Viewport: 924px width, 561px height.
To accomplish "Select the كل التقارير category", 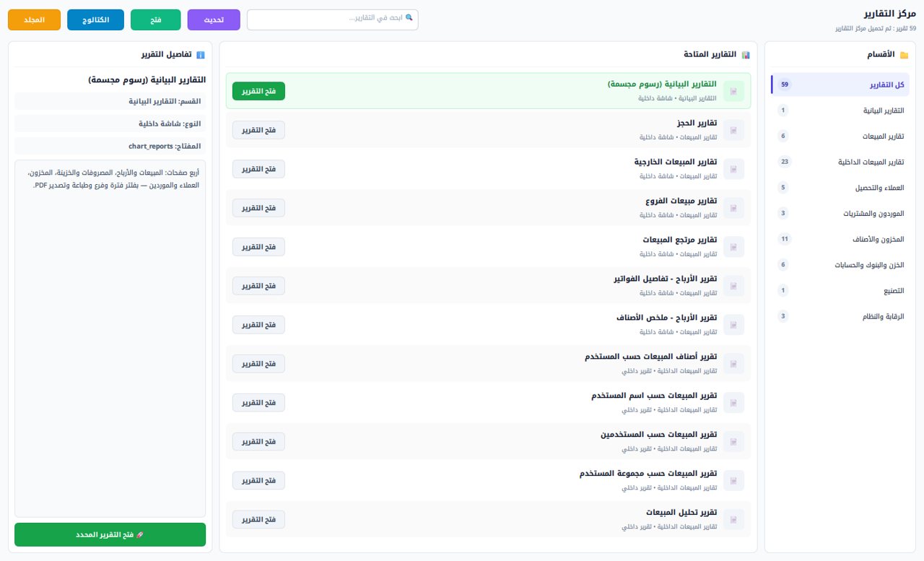I will click(x=840, y=84).
